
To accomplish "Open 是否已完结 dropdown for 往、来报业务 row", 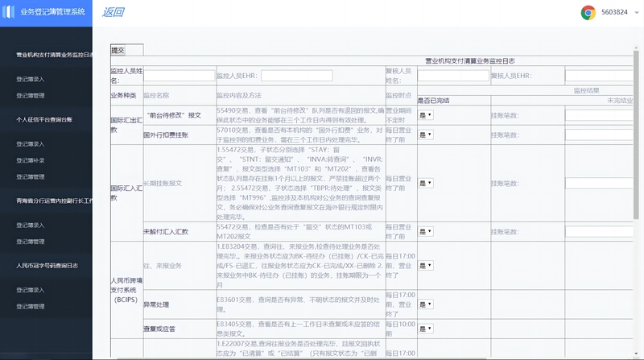I will pyautogui.click(x=426, y=266).
